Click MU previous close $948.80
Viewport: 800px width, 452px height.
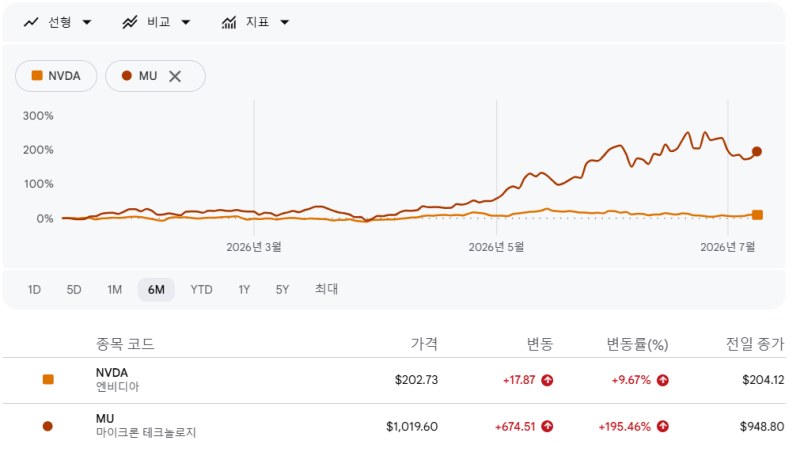pyautogui.click(x=762, y=426)
